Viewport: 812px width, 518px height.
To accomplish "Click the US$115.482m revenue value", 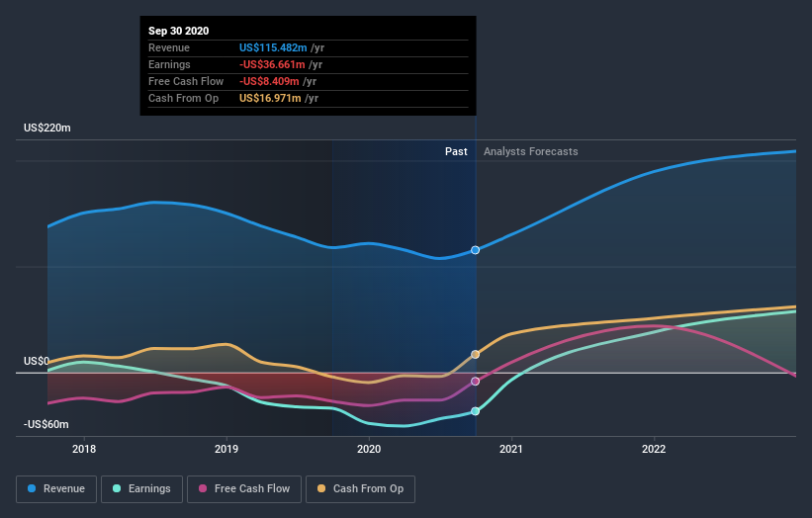I will [273, 47].
